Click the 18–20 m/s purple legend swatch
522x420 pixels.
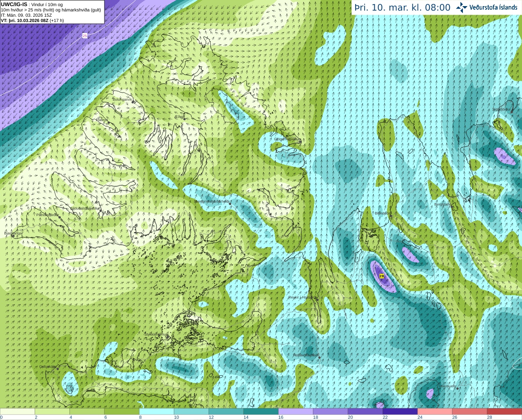coord(331,411)
